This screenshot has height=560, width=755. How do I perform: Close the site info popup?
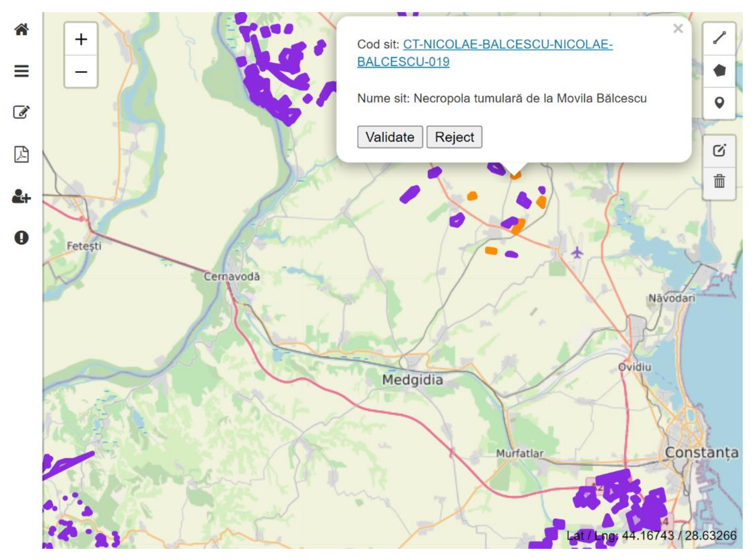(x=678, y=29)
